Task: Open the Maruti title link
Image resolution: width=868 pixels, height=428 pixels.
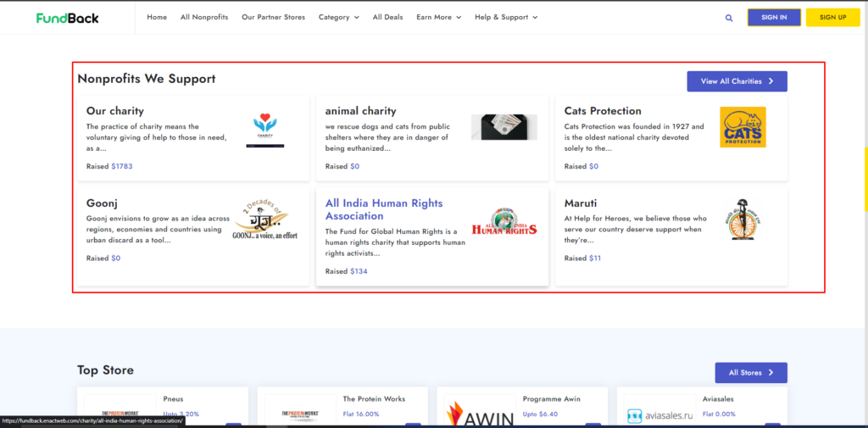Action: pos(581,203)
